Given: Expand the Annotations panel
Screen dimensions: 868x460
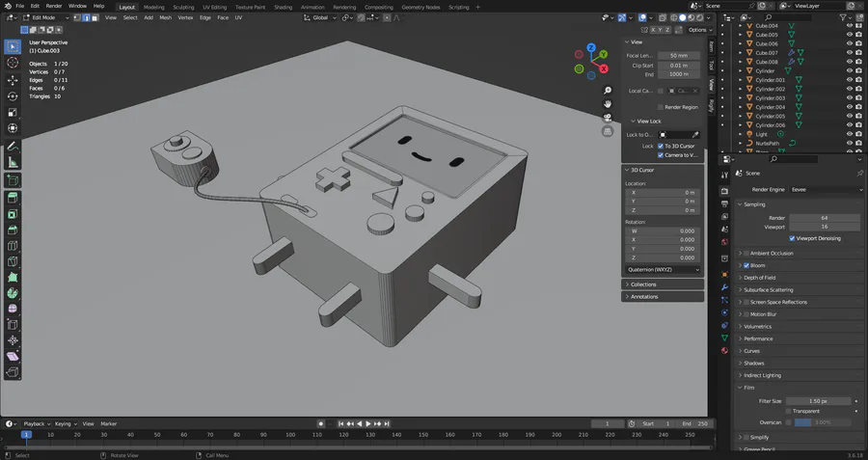Looking at the screenshot, I should click(x=663, y=297).
